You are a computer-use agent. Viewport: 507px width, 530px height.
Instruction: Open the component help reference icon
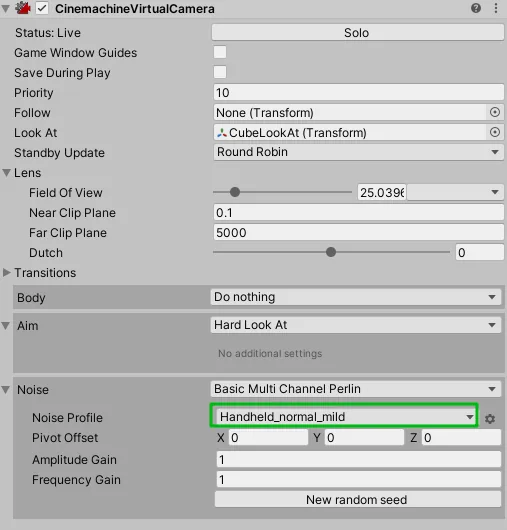(476, 8)
